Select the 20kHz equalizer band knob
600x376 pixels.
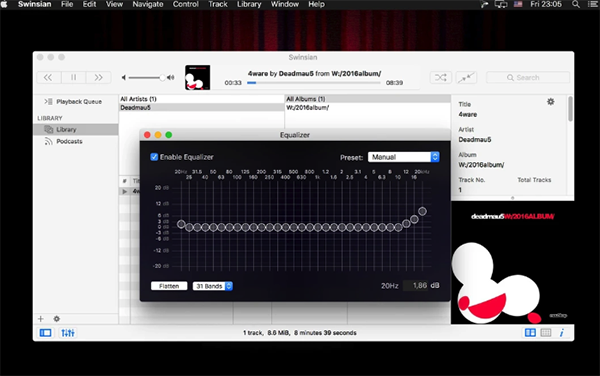[422, 211]
